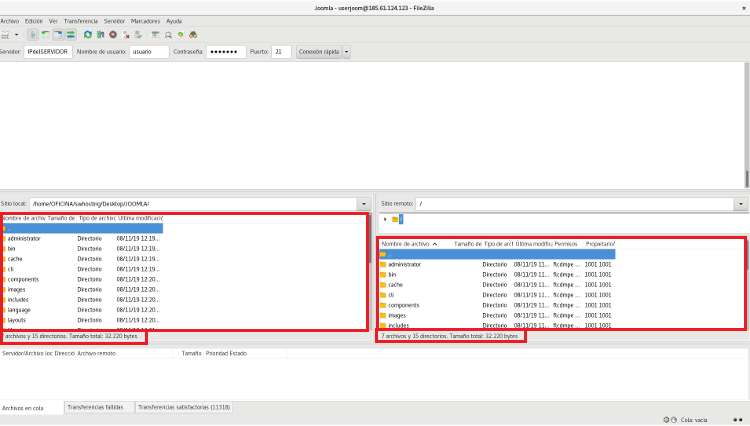Cancel the current operation
750x426 pixels.
click(113, 35)
